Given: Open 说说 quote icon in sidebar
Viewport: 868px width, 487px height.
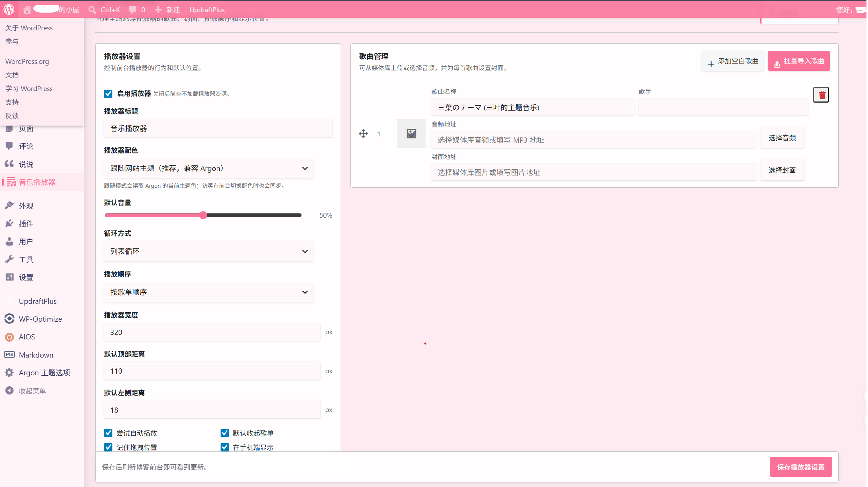Looking at the screenshot, I should click(x=9, y=164).
